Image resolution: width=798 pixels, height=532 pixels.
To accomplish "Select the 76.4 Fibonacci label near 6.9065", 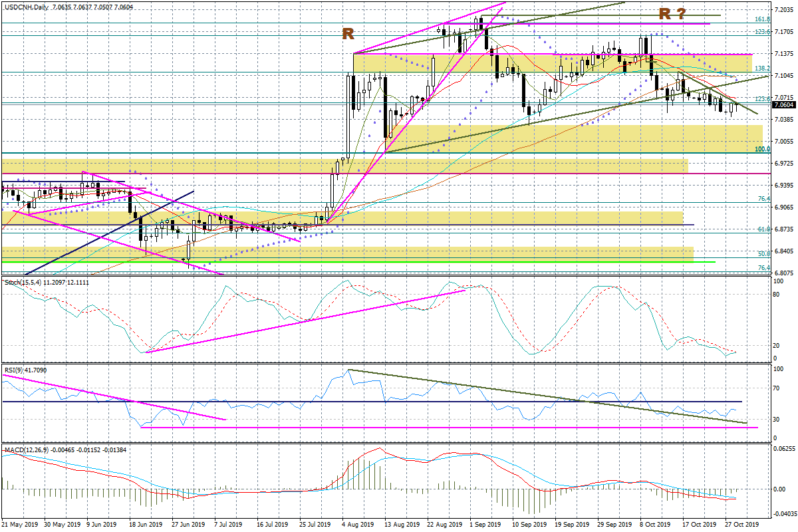I will [x=765, y=199].
